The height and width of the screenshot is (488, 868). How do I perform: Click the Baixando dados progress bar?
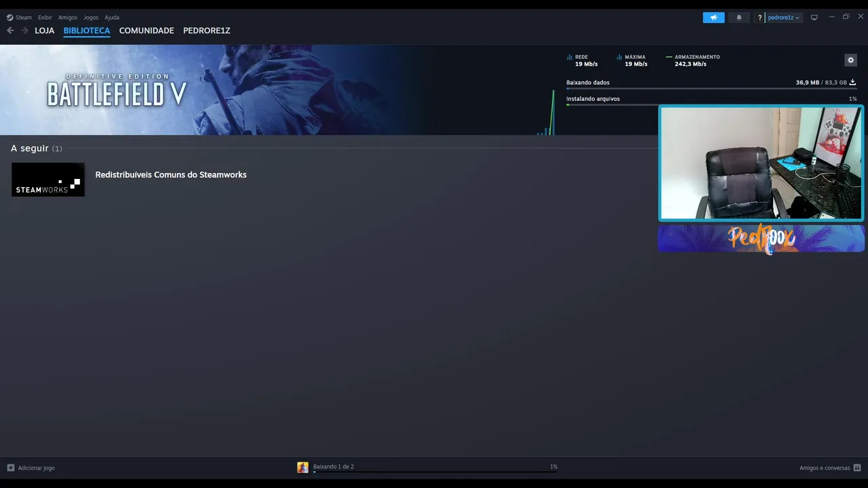coord(711,89)
